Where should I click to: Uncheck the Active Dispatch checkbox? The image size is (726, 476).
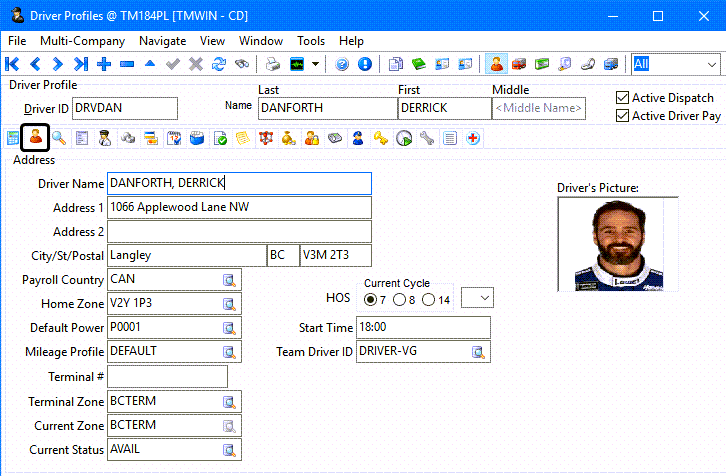click(623, 98)
